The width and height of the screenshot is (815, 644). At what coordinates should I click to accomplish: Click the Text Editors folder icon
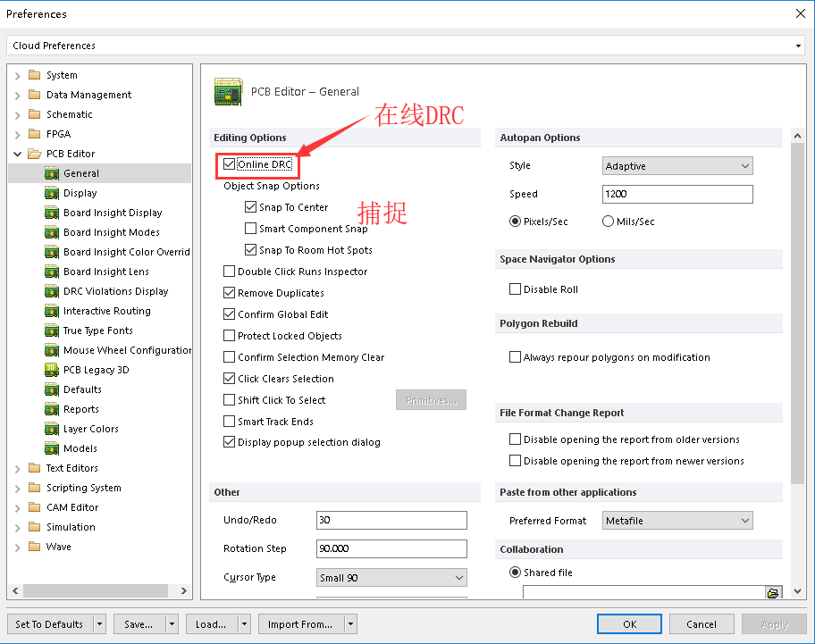[x=34, y=468]
